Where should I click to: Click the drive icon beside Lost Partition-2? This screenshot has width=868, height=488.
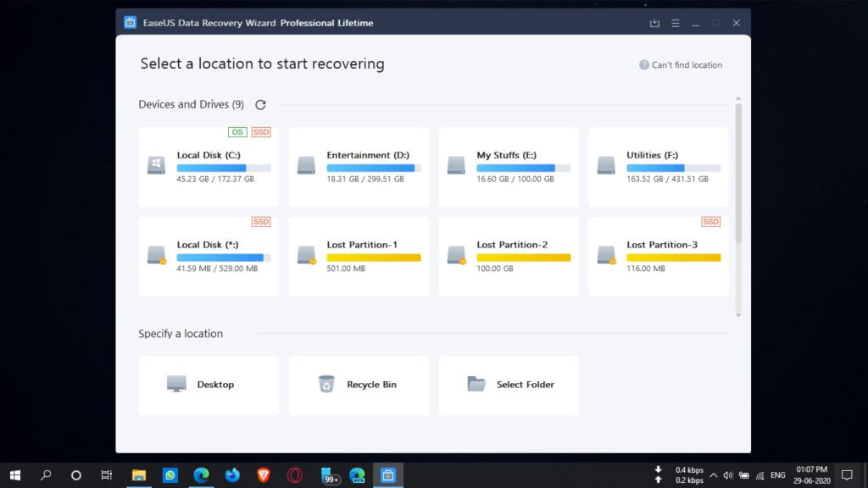point(456,254)
